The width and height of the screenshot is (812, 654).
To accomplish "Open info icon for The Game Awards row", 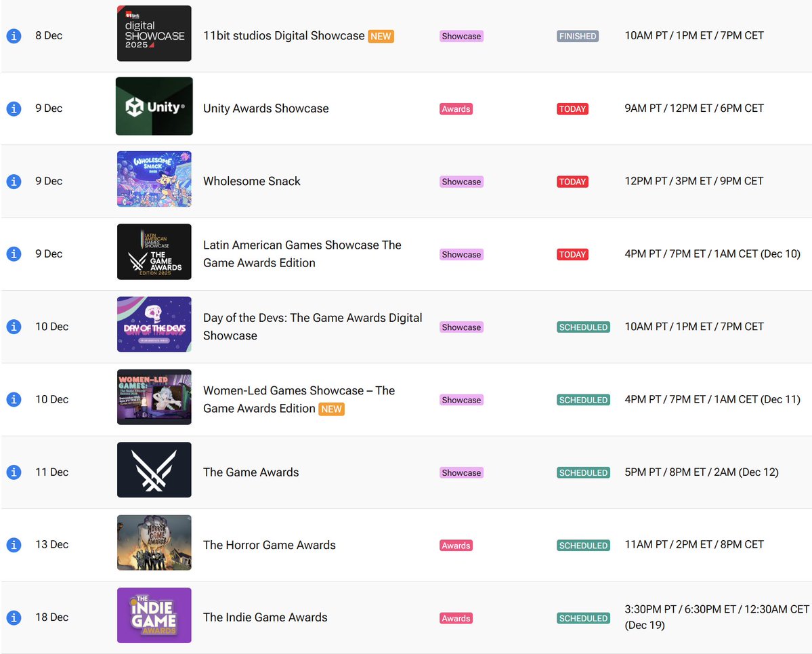I will [x=14, y=472].
